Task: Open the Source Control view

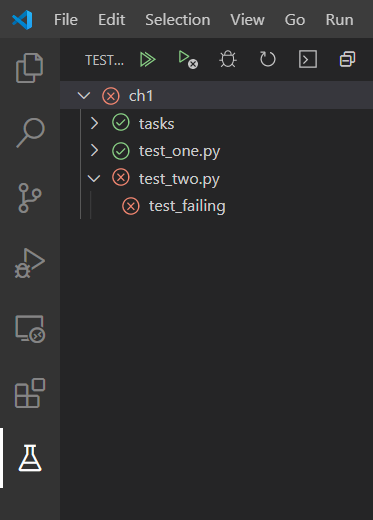Action: (x=30, y=198)
